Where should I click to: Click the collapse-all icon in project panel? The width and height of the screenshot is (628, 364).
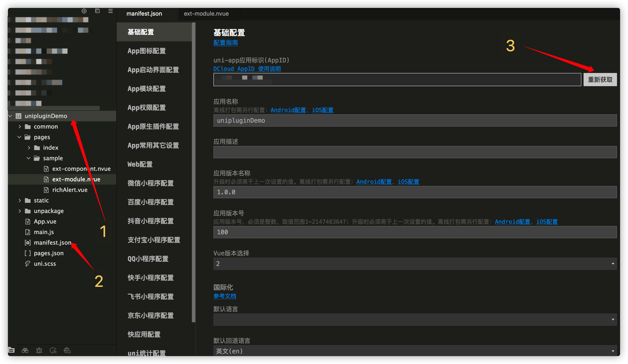tap(97, 11)
